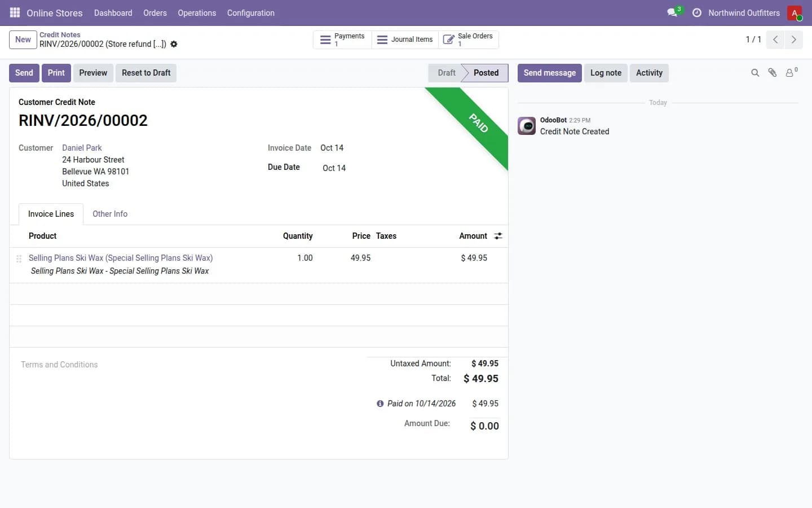Click the Draft status stage
The width and height of the screenshot is (812, 508).
447,73
